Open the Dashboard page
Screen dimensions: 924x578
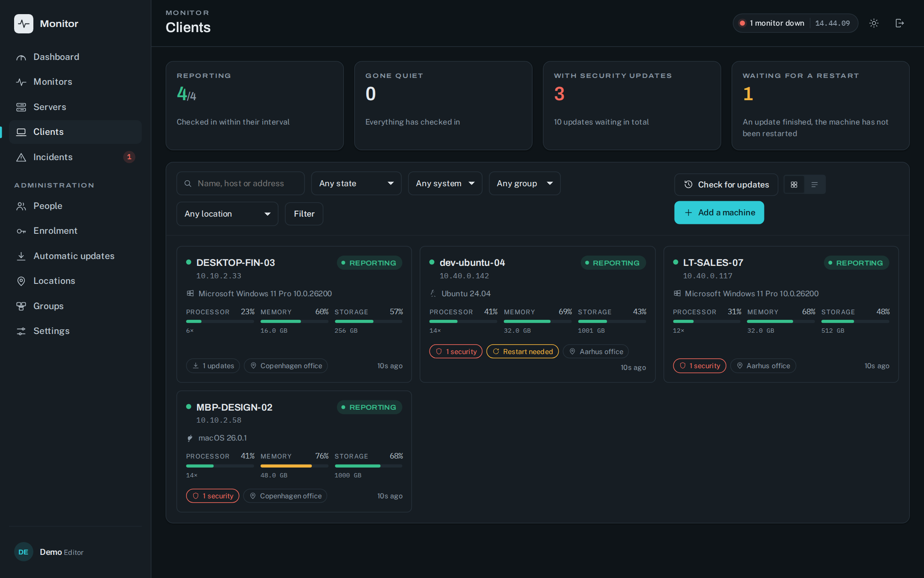[x=75, y=57]
